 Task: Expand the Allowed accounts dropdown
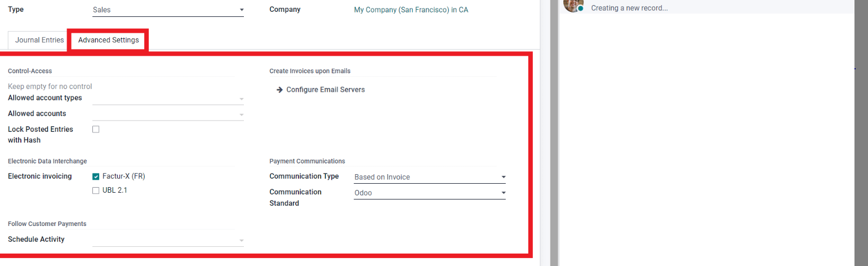(241, 115)
